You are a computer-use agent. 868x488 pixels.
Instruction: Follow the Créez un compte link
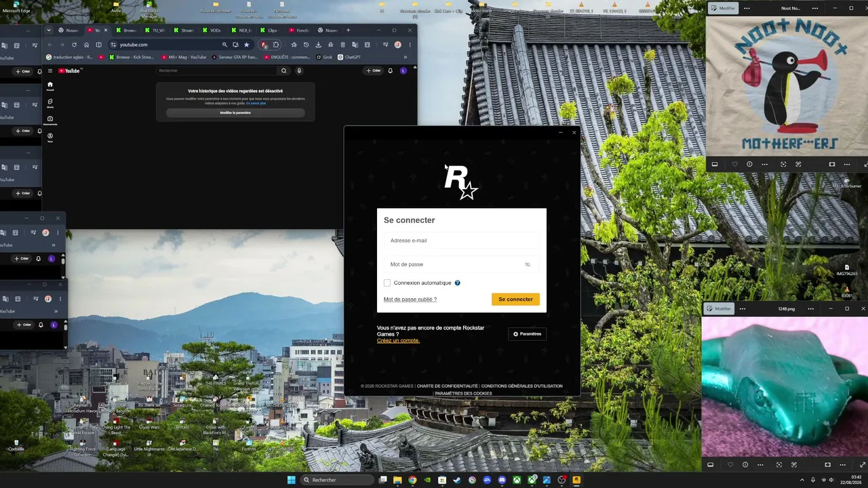398,340
